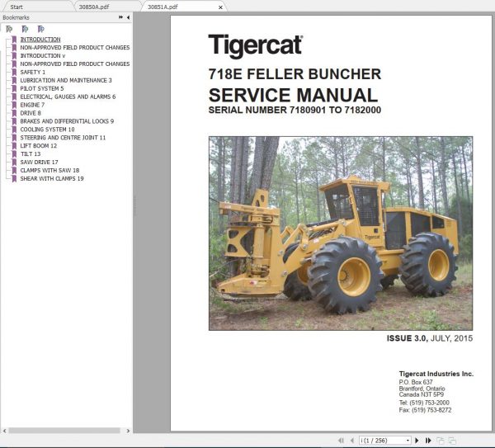Click the bookmarks scrollbar right arrow

(x=128, y=431)
